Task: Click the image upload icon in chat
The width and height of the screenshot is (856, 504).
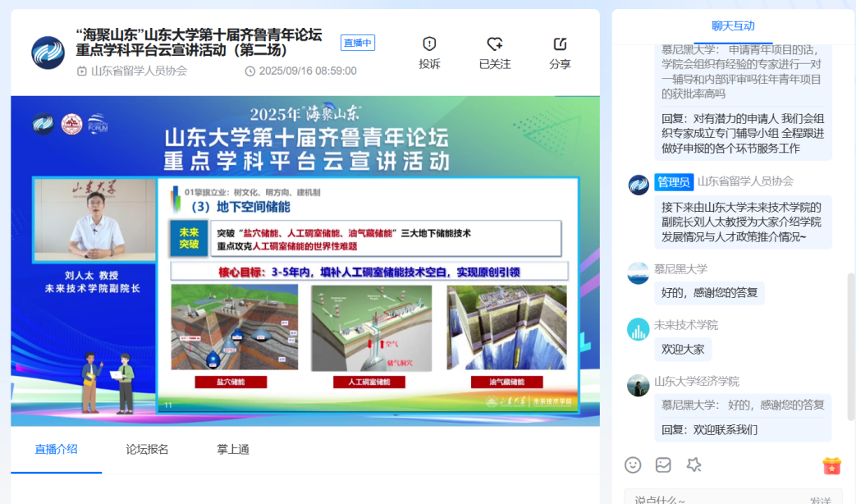Action: point(663,465)
